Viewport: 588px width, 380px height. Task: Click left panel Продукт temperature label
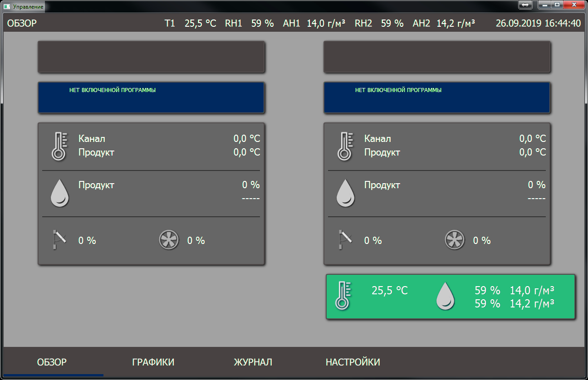[96, 152]
